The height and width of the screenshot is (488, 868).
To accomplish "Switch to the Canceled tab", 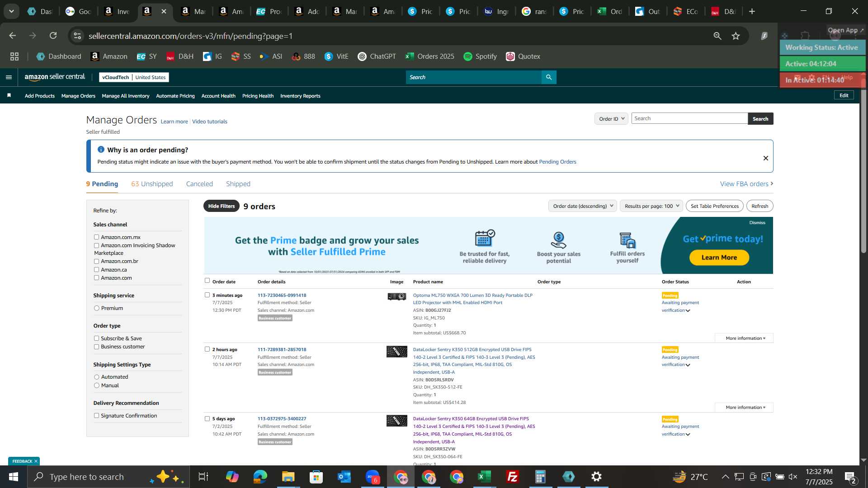I will point(199,184).
